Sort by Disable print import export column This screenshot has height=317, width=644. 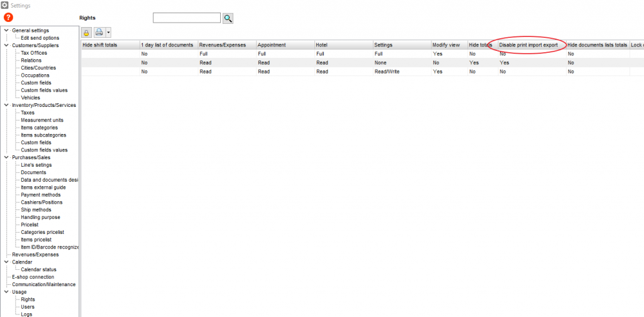point(528,45)
